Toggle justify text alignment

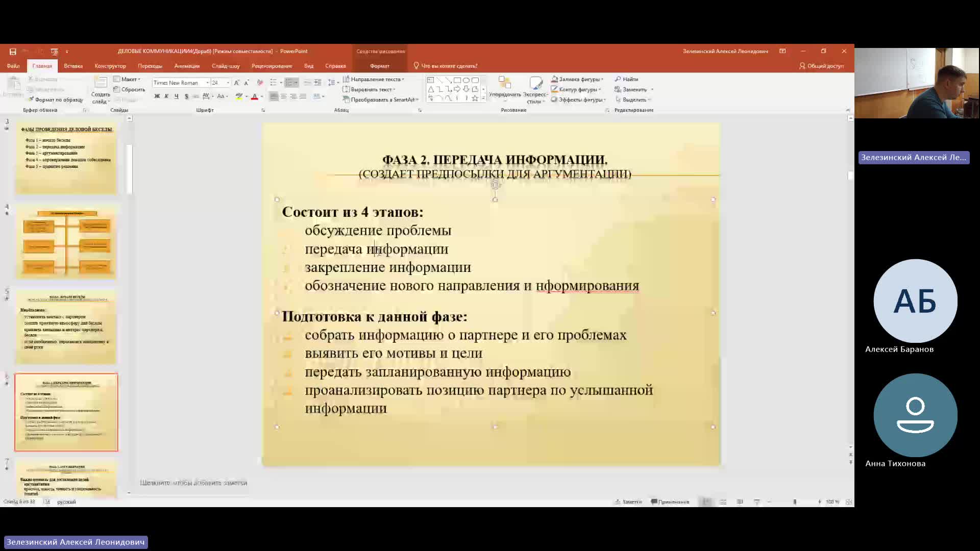[x=303, y=96]
